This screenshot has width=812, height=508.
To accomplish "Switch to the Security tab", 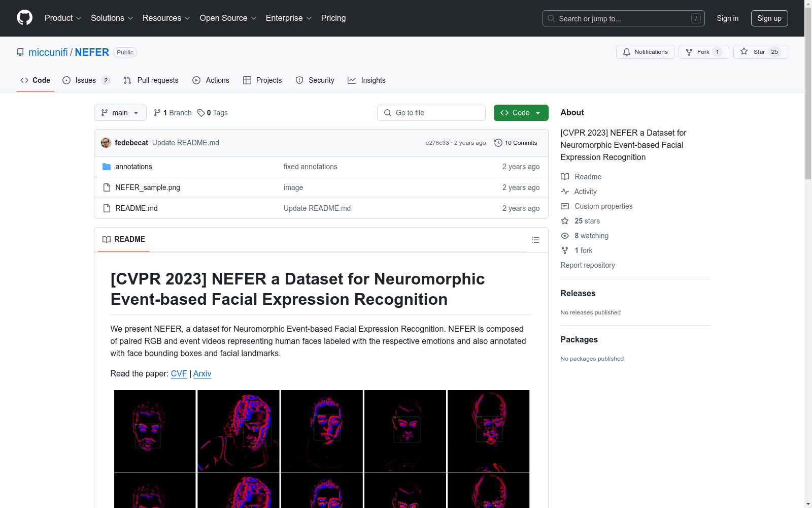I will pos(315,80).
